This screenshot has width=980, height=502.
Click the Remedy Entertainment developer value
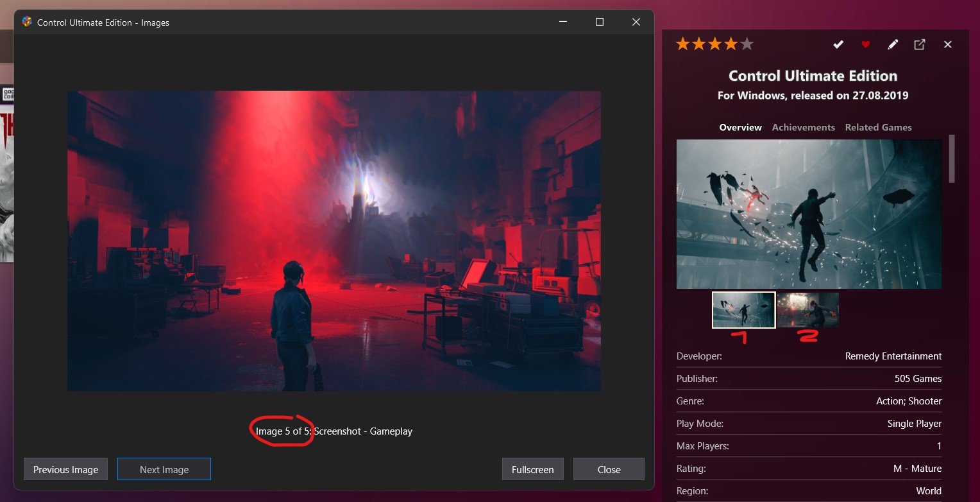click(x=893, y=356)
